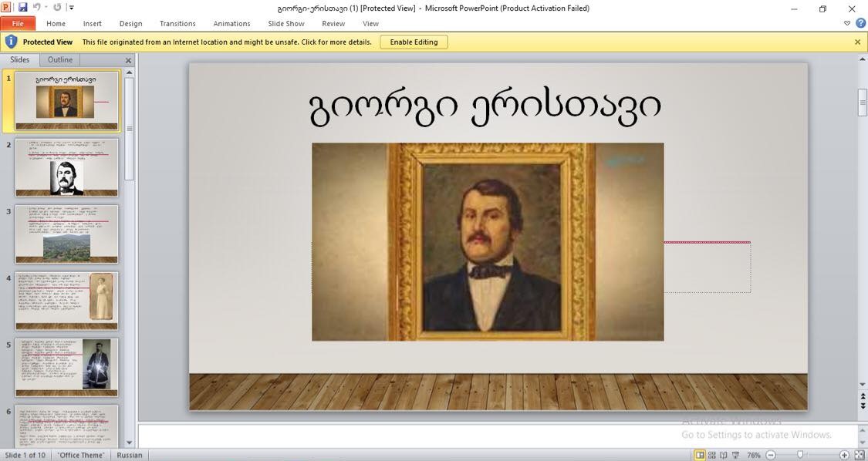Viewport: 868px width, 461px height.
Task: Open Customize Quick Access Toolbar dropdown
Action: click(x=72, y=8)
